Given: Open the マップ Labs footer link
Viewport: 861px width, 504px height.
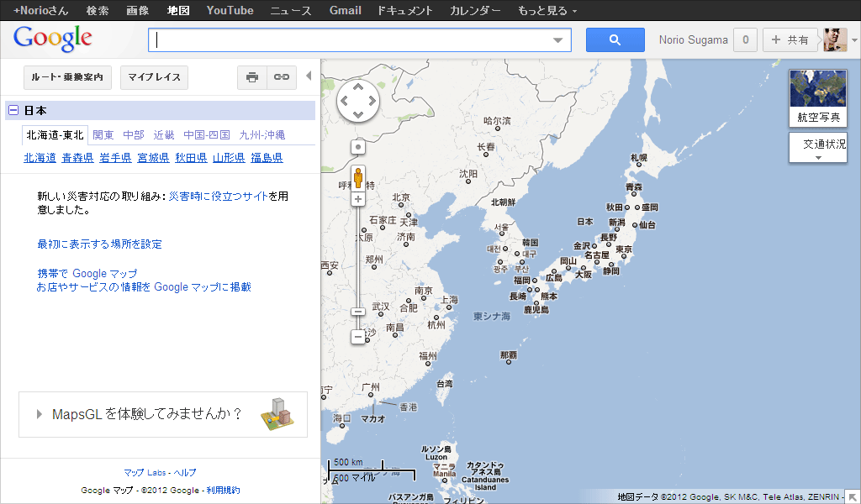Looking at the screenshot, I should point(145,472).
